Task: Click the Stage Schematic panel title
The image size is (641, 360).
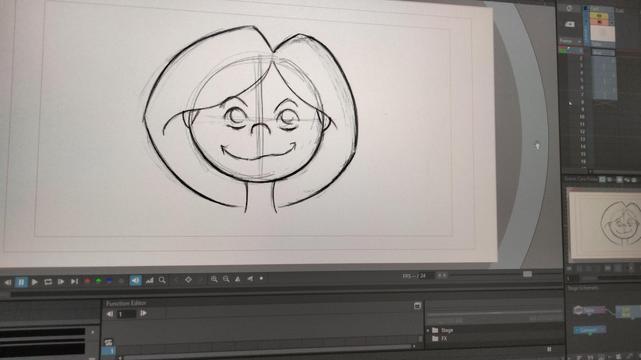Action: 583,288
